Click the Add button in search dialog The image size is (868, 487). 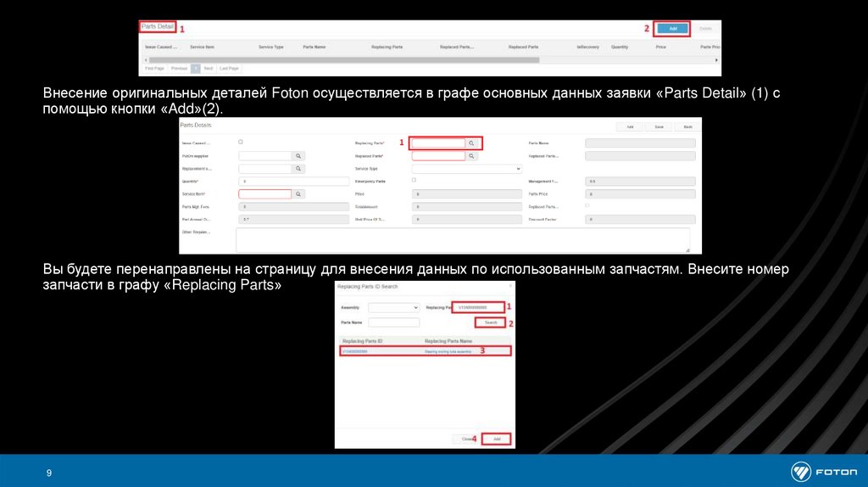497,439
